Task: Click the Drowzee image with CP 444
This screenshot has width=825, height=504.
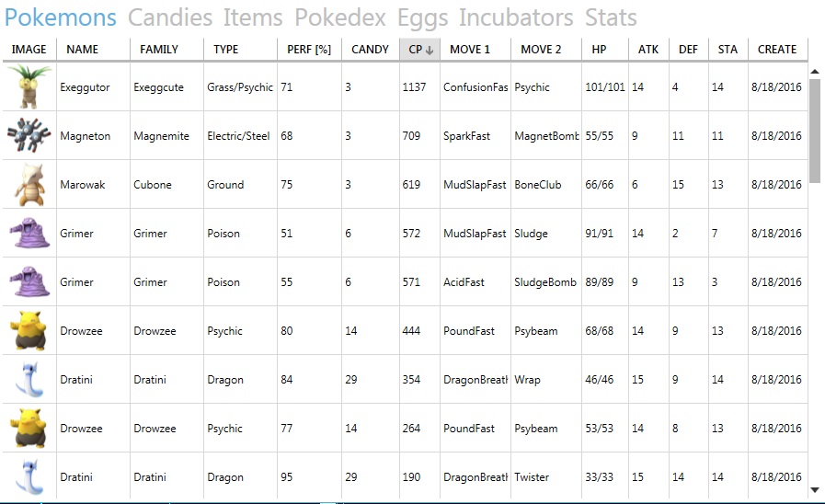Action: click(29, 330)
